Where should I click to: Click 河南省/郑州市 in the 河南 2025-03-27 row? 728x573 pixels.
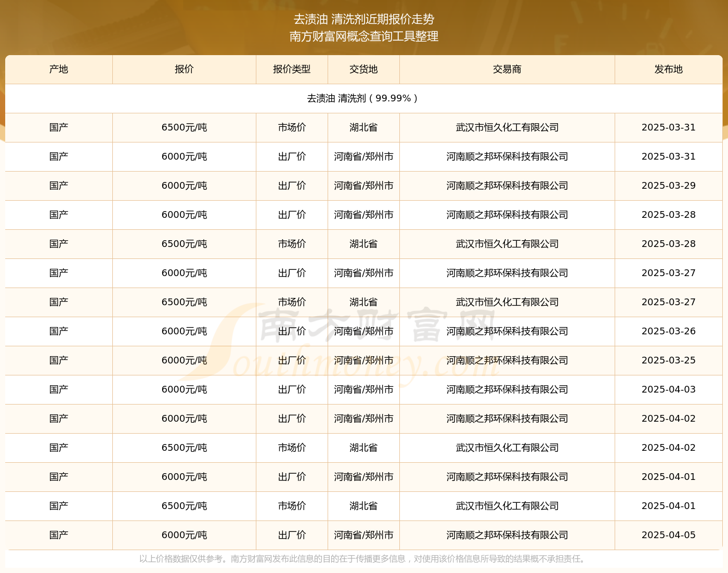coord(363,273)
